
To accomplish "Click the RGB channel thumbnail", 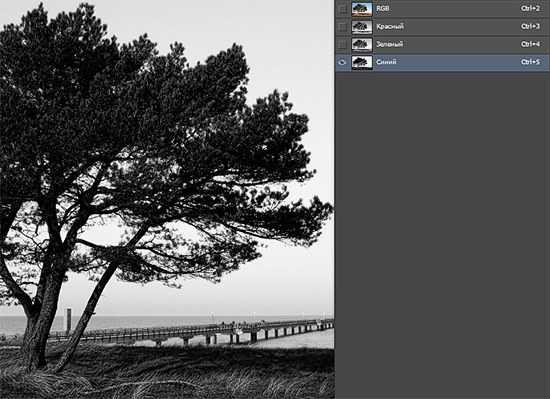I will click(362, 9).
